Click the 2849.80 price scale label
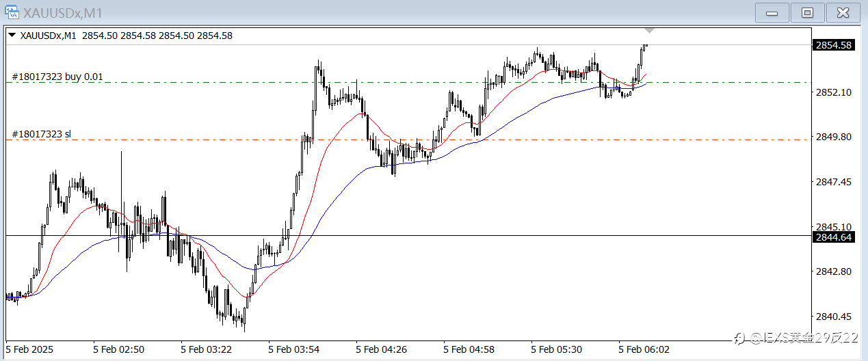The width and height of the screenshot is (868, 361). pos(833,137)
